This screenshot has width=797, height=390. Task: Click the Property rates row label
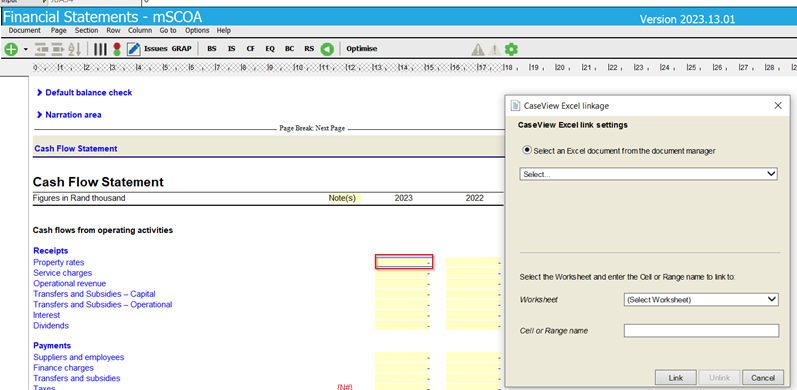pyautogui.click(x=58, y=262)
